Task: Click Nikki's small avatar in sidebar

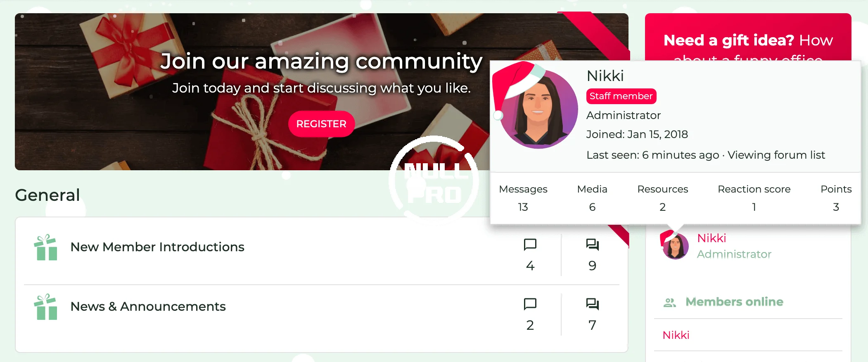Action: [675, 246]
